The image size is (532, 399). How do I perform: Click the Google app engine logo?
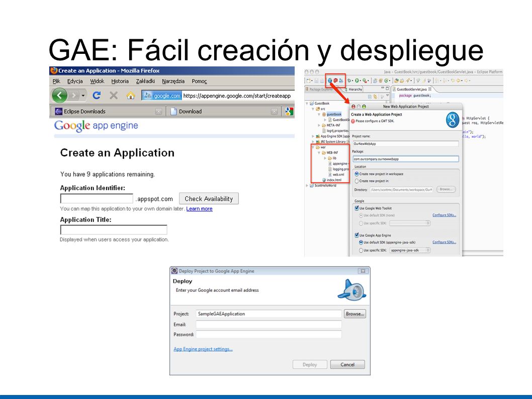tap(96, 126)
